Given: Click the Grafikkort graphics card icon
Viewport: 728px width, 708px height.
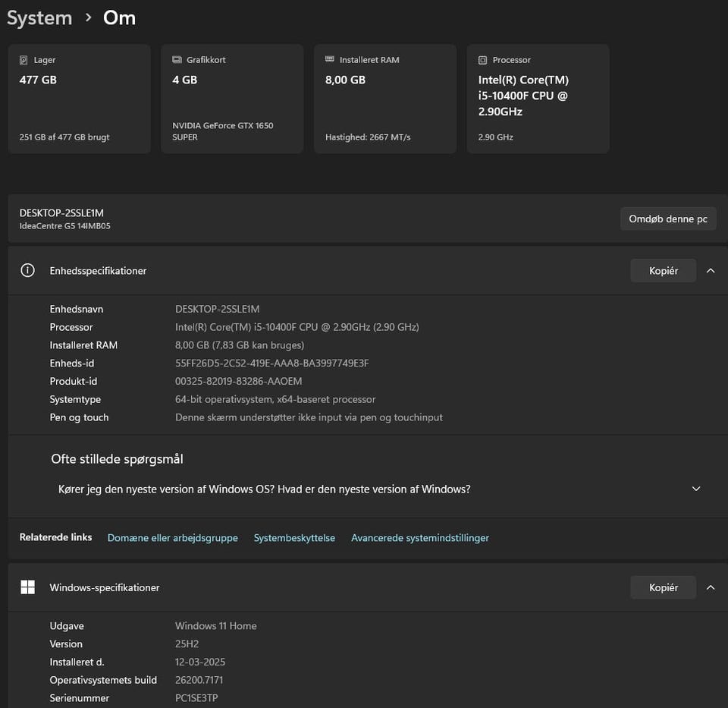Looking at the screenshot, I should [177, 60].
